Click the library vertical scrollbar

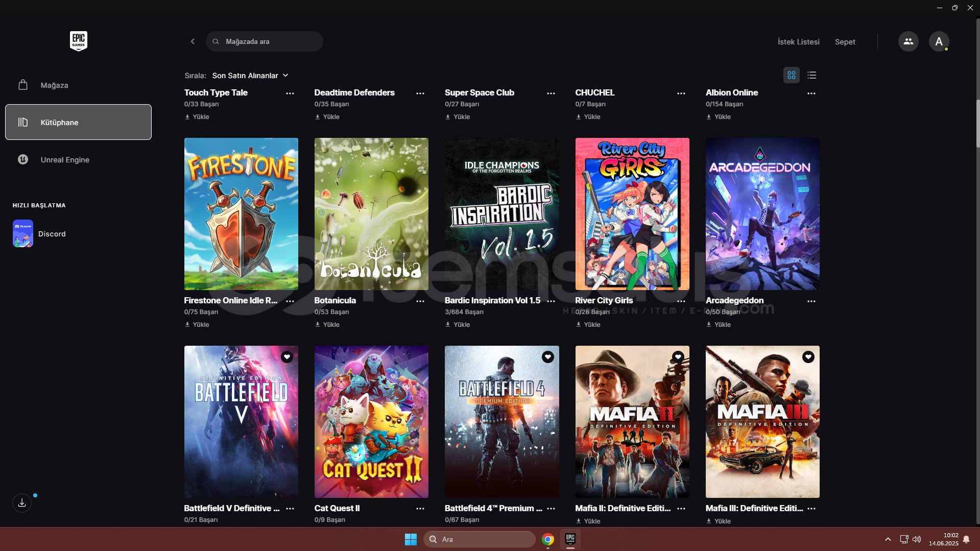(977, 123)
